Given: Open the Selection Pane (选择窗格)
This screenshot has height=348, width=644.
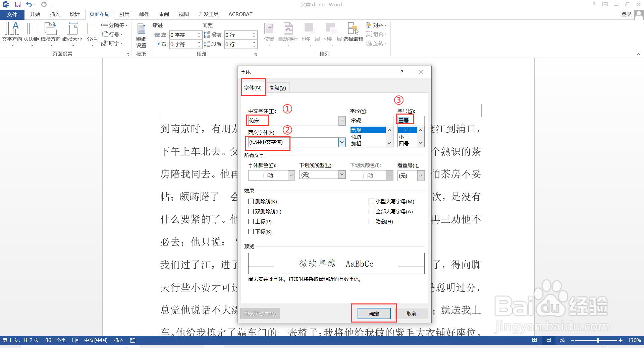Looking at the screenshot, I should point(354,32).
